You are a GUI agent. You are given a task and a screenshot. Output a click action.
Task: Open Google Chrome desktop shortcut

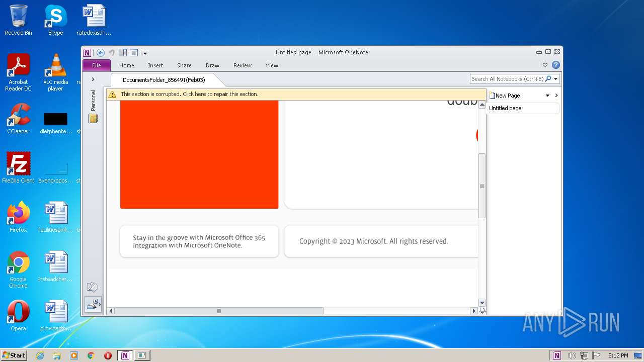(18, 269)
